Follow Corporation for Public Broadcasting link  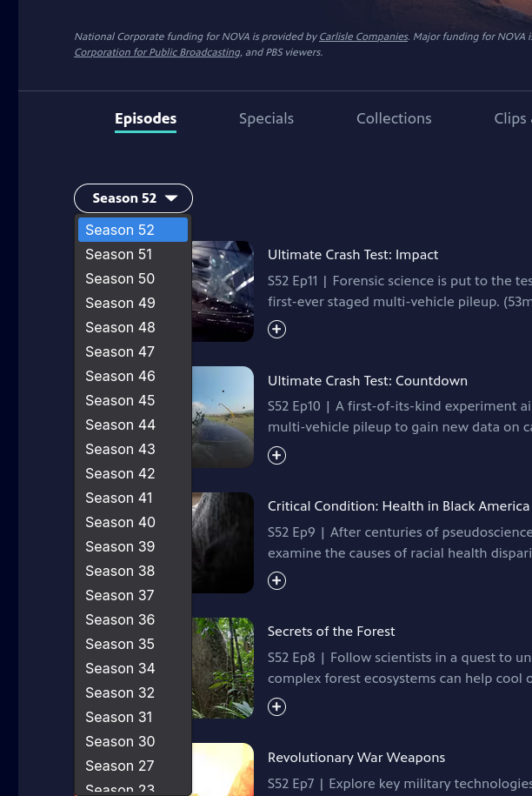coord(157,52)
